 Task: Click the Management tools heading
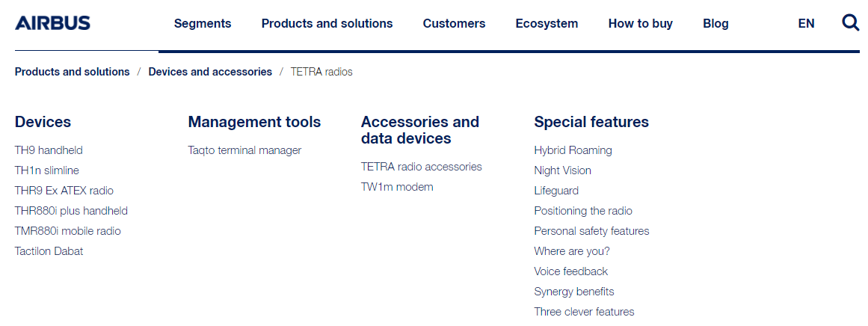tap(254, 122)
